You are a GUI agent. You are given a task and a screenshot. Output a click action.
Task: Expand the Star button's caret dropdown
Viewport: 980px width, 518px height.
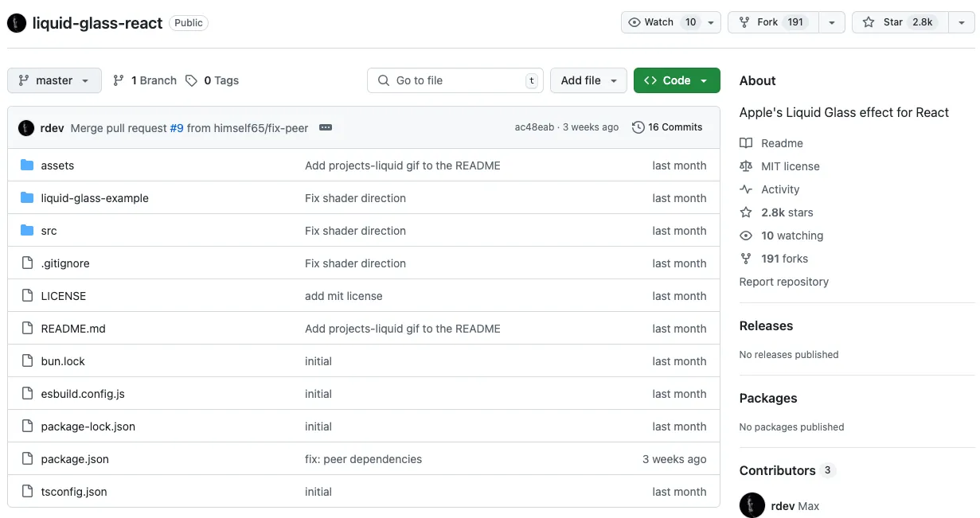(x=962, y=22)
